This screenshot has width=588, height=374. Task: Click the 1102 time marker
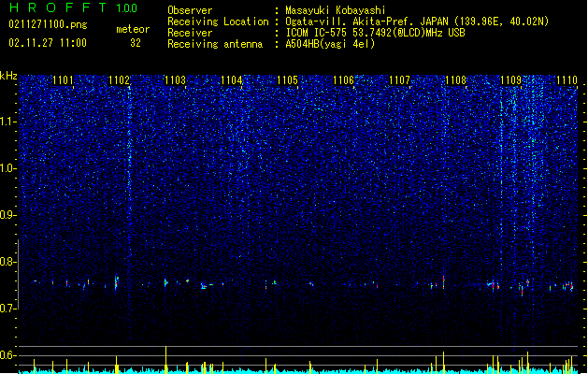click(119, 80)
